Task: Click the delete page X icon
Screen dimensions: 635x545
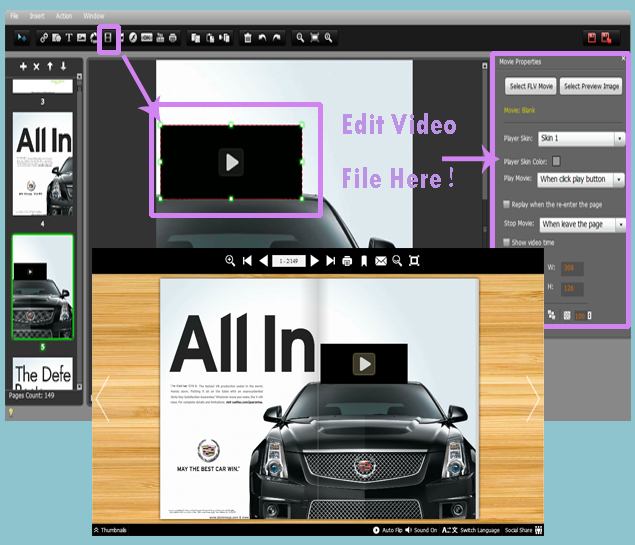Action: pos(36,66)
